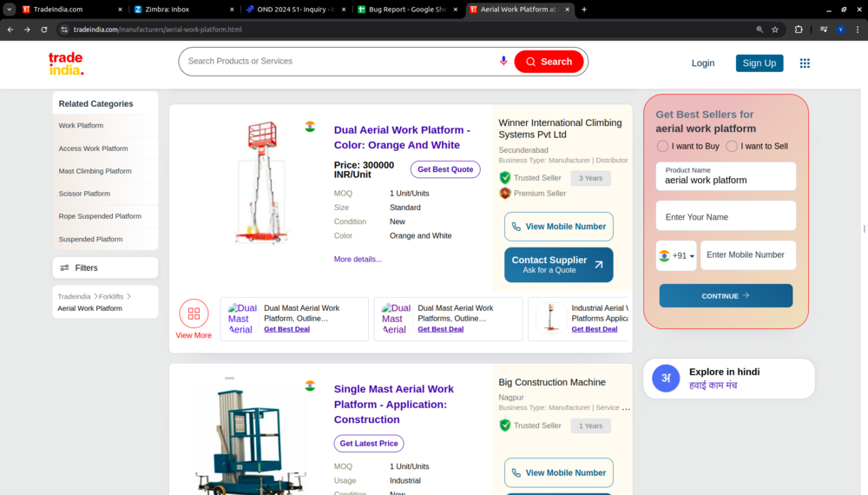Screen dimensions: 868x495
Task: Click the microphone voice search icon
Action: [x=503, y=61]
